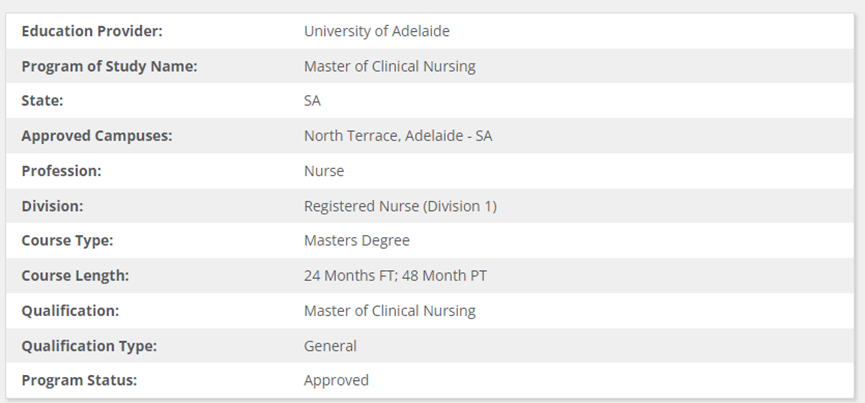Select the "SA" state value
Image resolution: width=865 pixels, height=403 pixels.
[x=313, y=101]
